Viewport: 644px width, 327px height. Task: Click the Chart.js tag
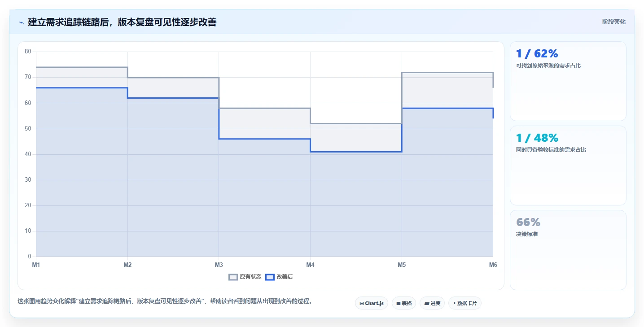[x=372, y=303]
